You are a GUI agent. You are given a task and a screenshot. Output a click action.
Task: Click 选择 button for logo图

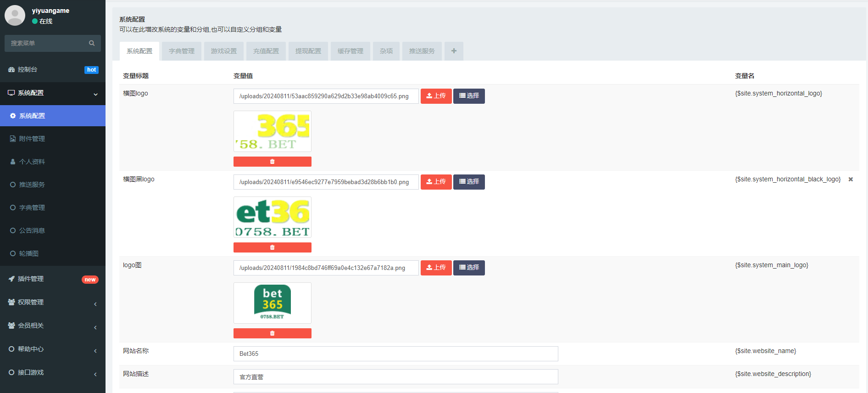pyautogui.click(x=469, y=268)
